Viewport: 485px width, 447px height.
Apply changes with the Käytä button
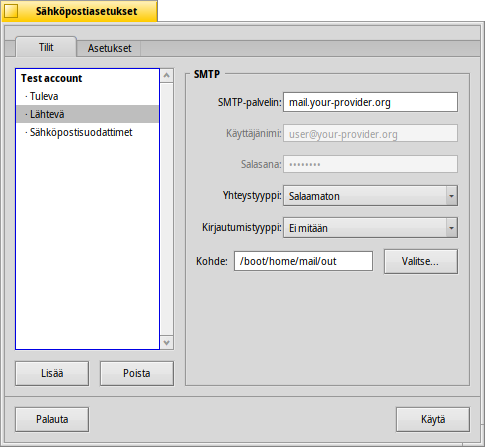tap(433, 419)
